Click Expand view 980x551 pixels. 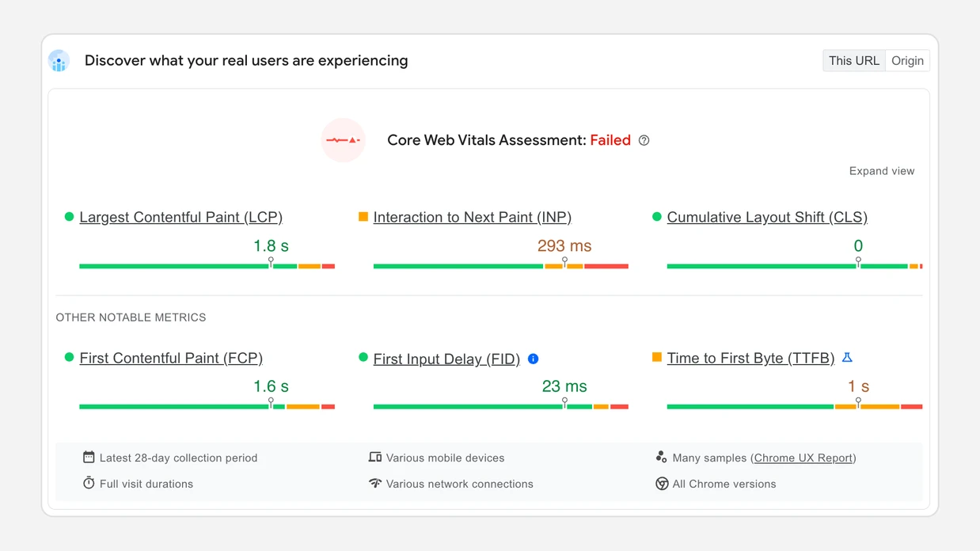(881, 170)
